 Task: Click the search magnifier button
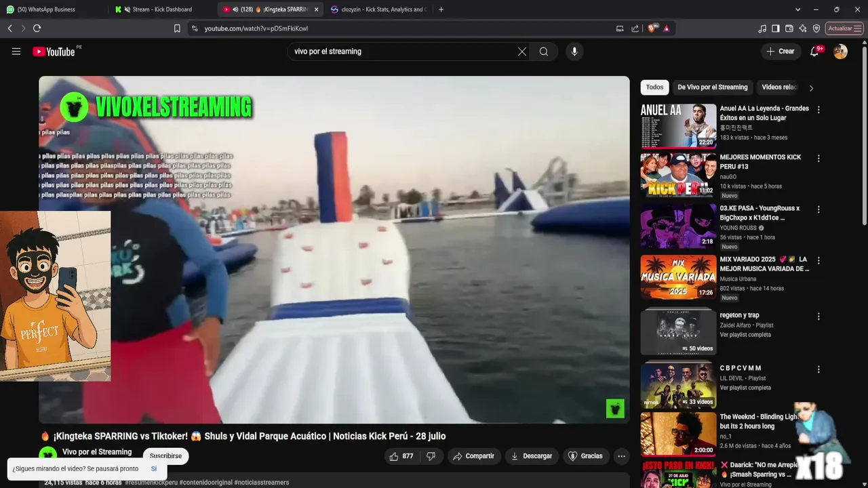544,52
